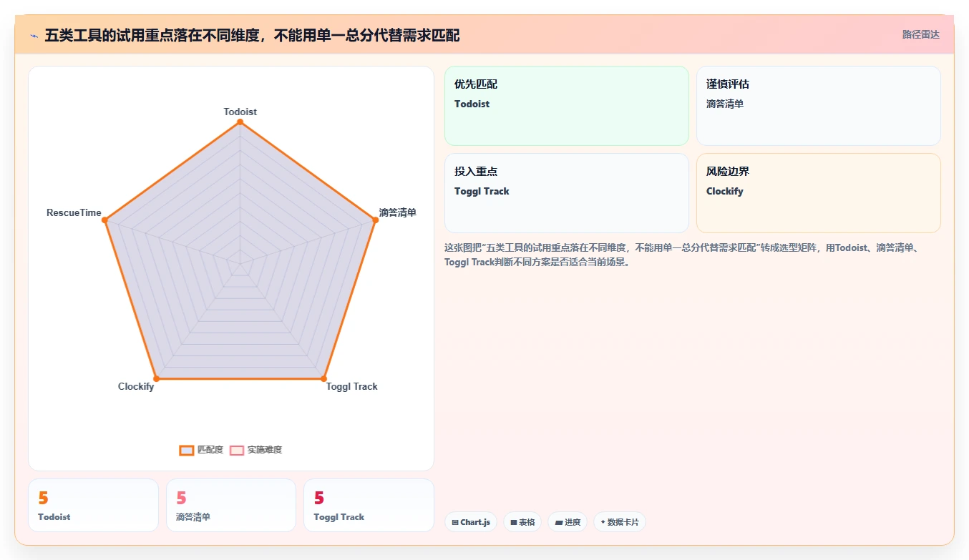Screen dimensions: 969x560
Task: Click the pink 5 above the 滴答清单 stat label
Action: (x=181, y=498)
